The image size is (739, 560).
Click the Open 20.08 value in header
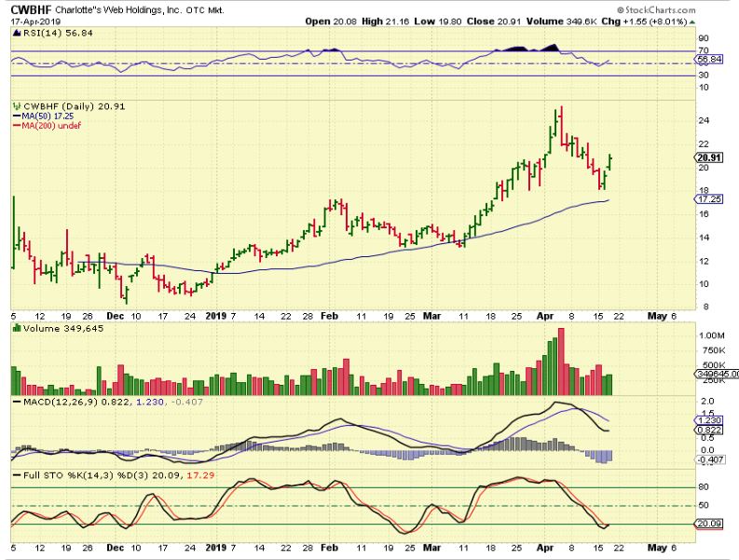point(331,21)
